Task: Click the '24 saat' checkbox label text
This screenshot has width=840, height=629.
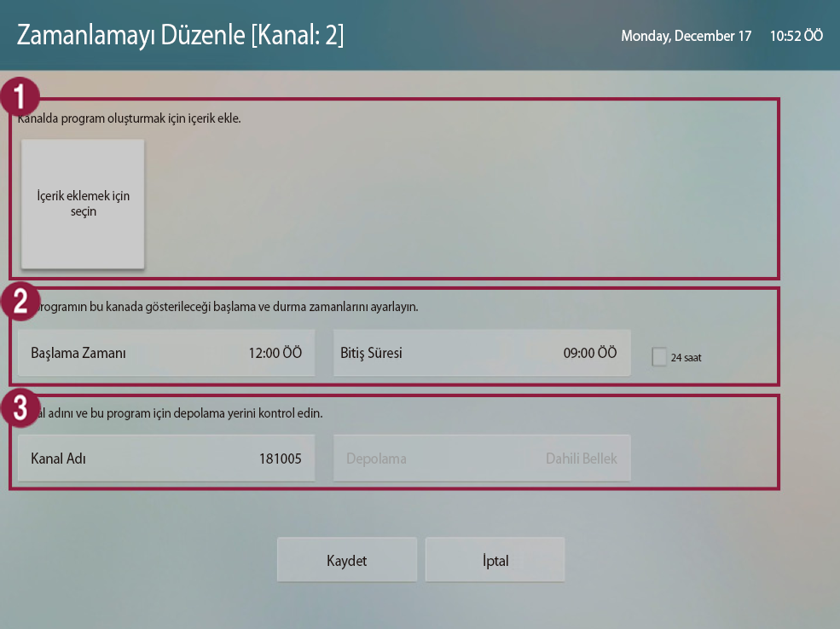Action: click(686, 358)
